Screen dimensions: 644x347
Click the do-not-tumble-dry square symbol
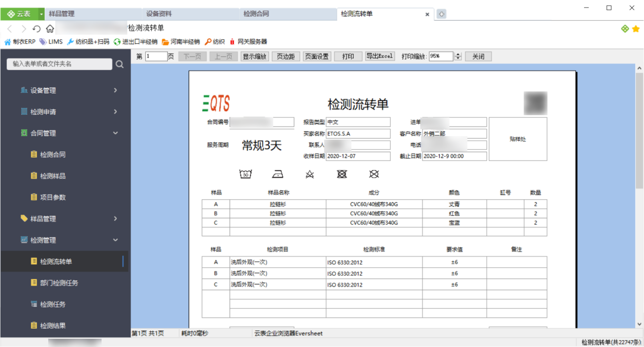(342, 174)
